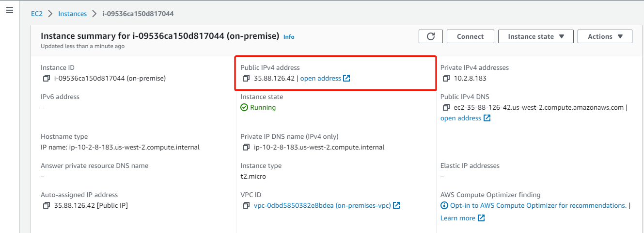644x233 pixels.
Task: Copy the Public IPv4 DNS name
Action: (x=446, y=107)
